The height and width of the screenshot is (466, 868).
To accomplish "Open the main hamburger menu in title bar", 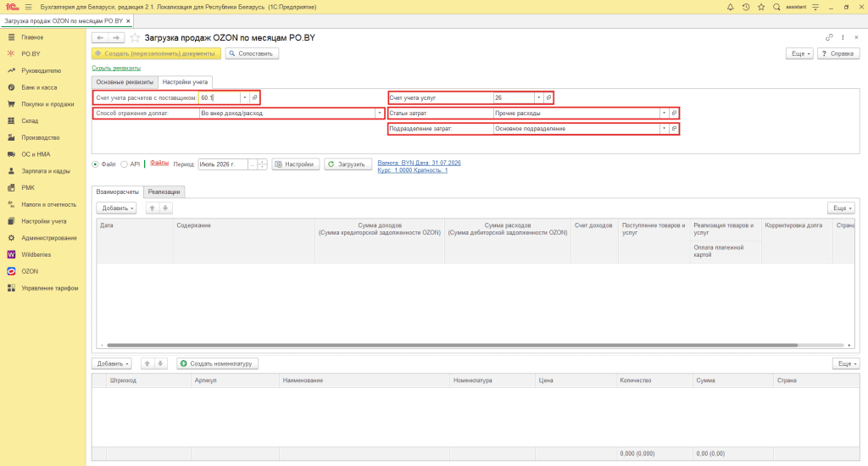I will pyautogui.click(x=28, y=7).
